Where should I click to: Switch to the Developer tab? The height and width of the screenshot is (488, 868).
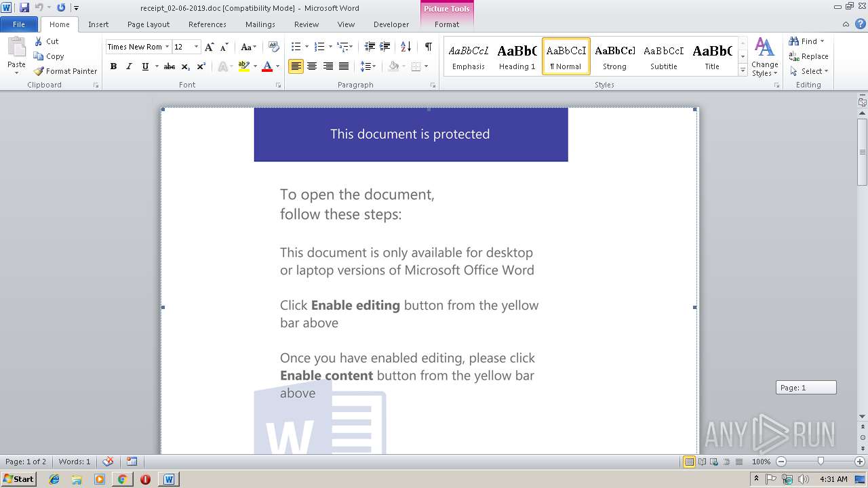[391, 24]
